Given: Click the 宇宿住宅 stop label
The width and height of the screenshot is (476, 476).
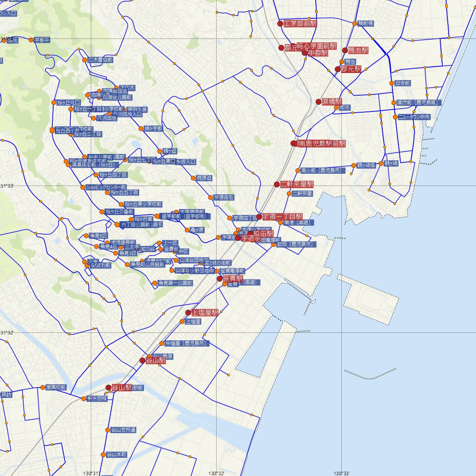Looking at the screenshot, I should click(x=224, y=197).
